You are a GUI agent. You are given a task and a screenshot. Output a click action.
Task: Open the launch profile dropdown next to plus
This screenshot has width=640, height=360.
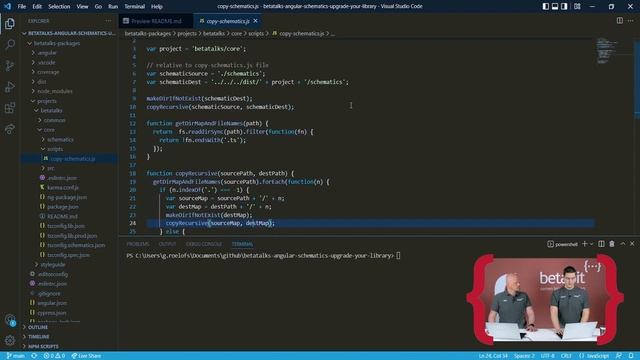pos(591,244)
